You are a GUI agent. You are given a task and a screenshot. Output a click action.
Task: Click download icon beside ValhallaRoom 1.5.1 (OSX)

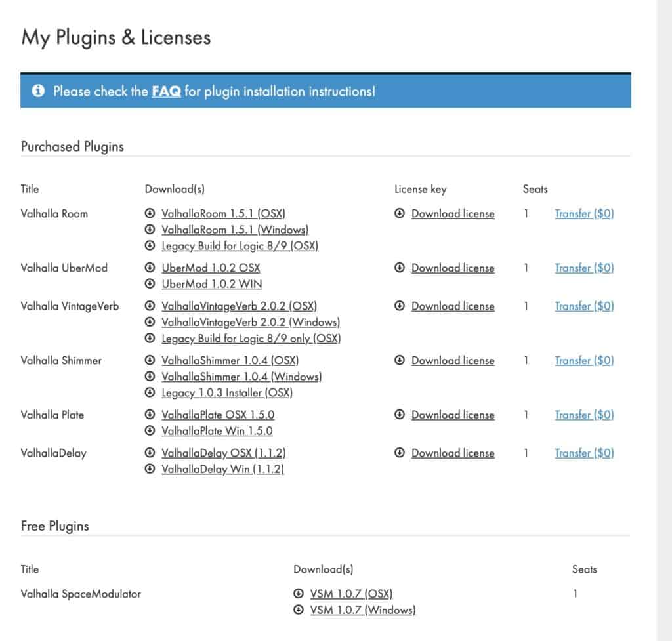[150, 213]
